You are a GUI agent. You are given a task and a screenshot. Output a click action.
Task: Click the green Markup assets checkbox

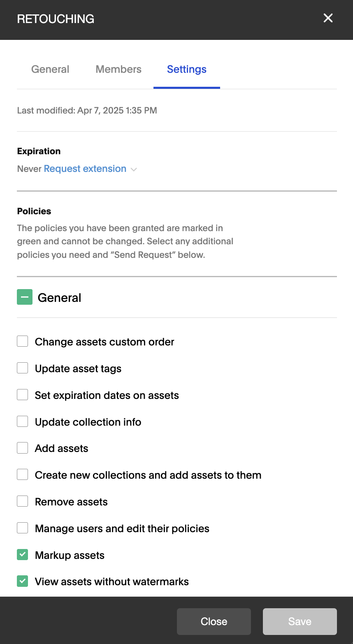23,555
